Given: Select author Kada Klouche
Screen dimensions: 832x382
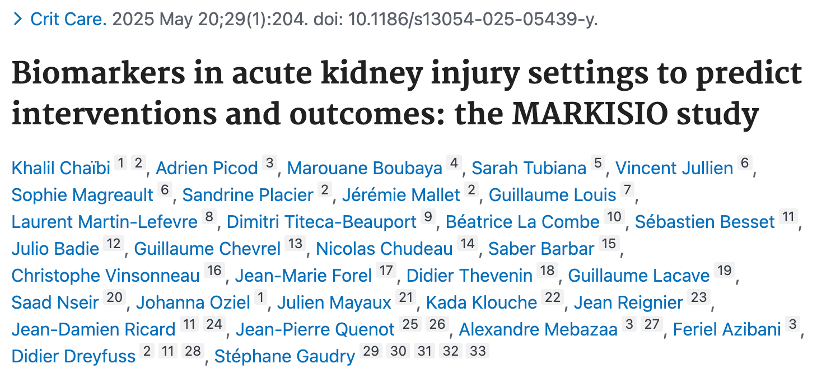Looking at the screenshot, I should click(481, 303).
